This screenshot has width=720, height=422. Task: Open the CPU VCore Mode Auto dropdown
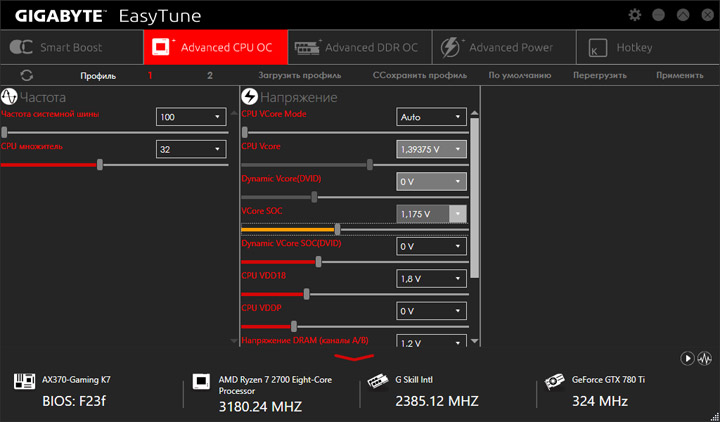(431, 117)
